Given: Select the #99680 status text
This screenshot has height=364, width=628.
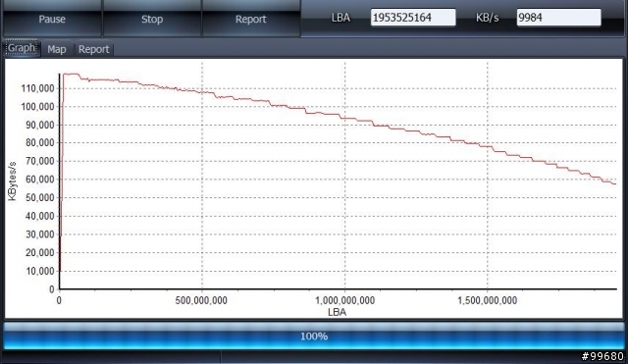Looking at the screenshot, I should point(602,356).
